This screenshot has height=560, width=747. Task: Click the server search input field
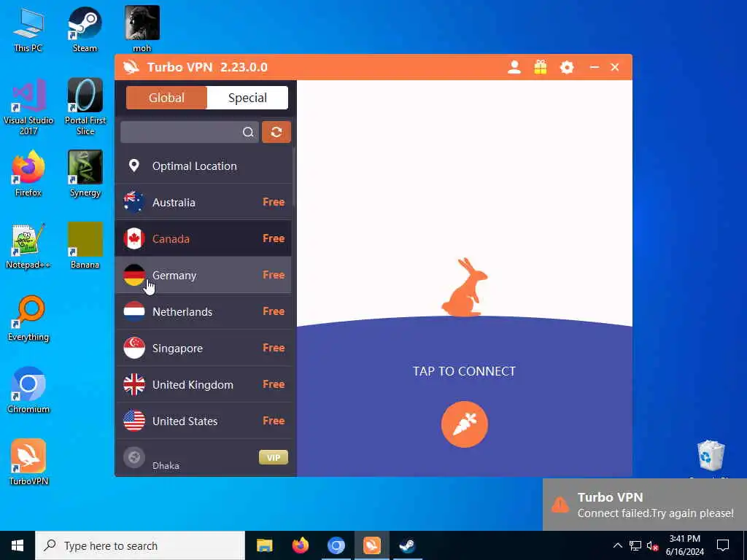190,132
